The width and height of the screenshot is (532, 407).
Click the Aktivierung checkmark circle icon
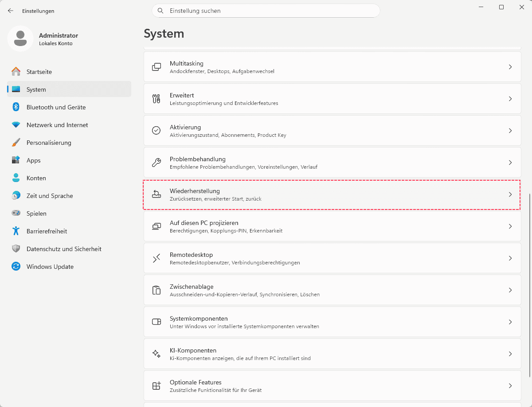pos(156,131)
